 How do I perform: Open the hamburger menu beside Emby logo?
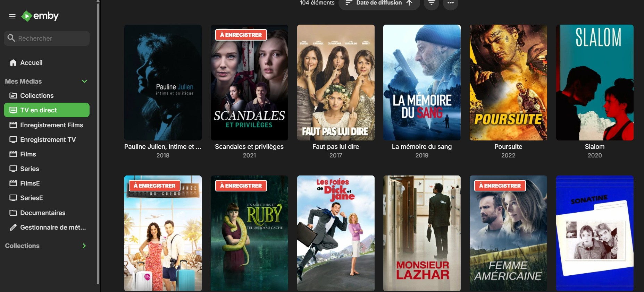point(12,16)
